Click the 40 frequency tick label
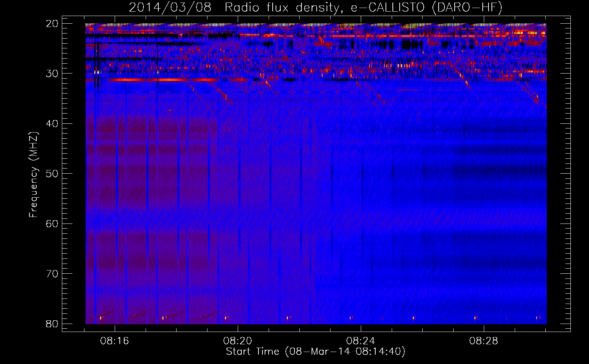Image resolution: width=589 pixels, height=364 pixels. (x=52, y=124)
